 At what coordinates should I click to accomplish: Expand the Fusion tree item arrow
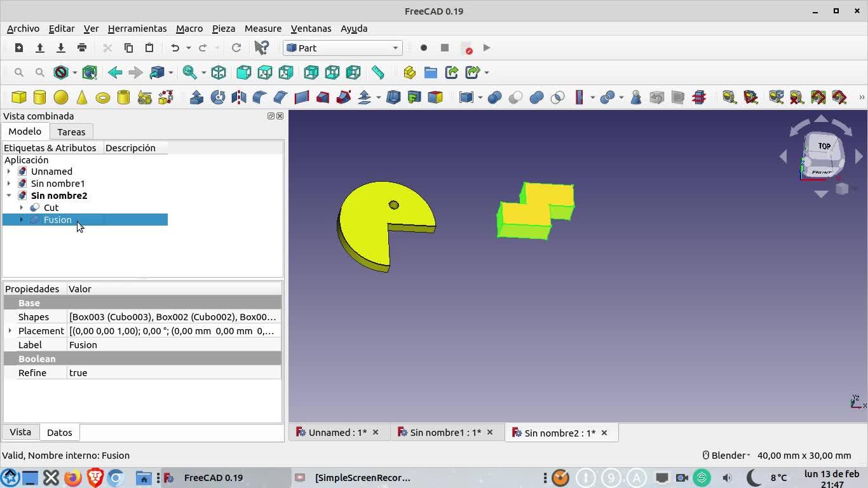(x=22, y=220)
